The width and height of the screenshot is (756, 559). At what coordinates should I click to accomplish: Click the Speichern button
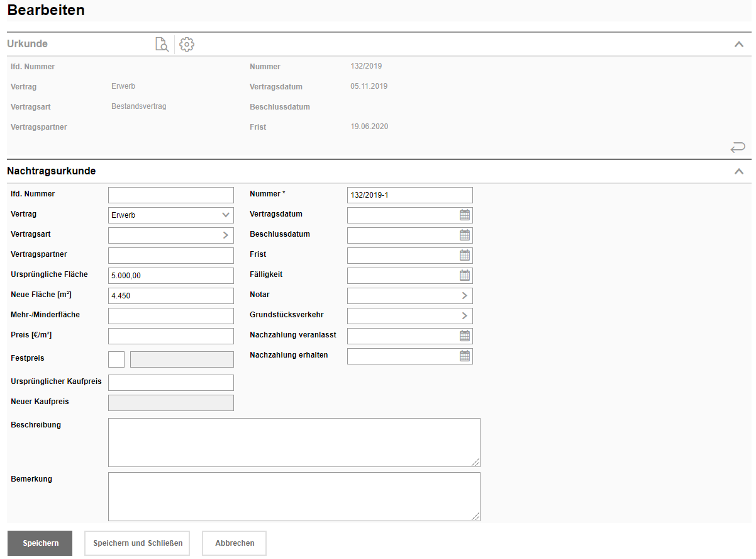[40, 543]
